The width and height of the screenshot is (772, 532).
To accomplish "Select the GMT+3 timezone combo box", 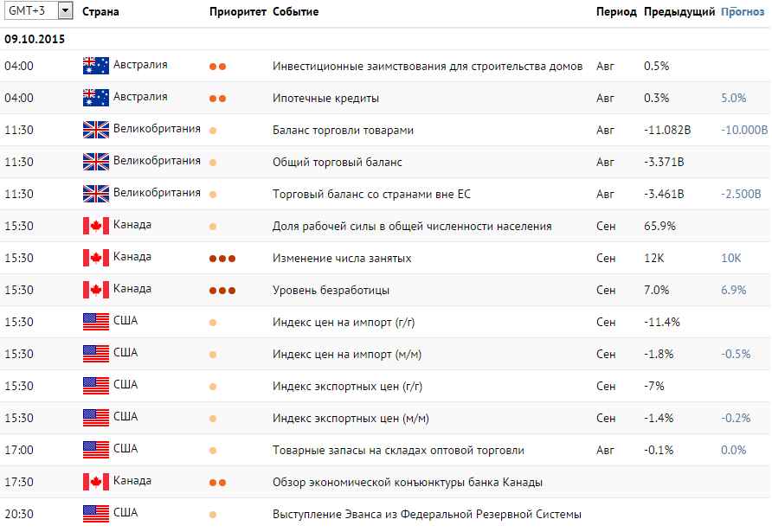I will (x=38, y=10).
